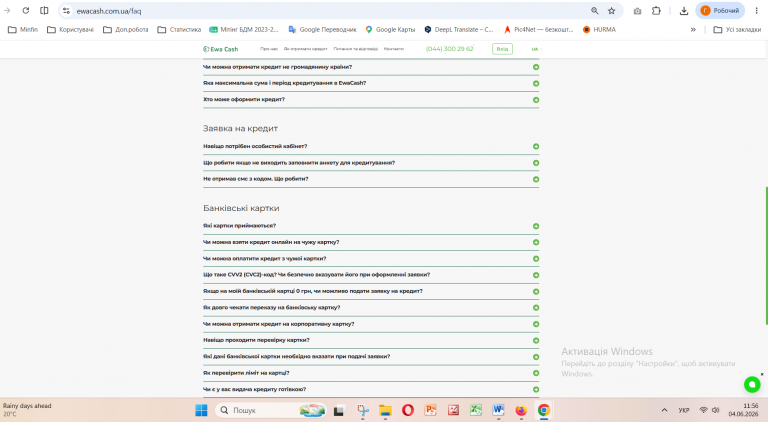Image resolution: width=768 pixels, height=422 pixels.
Task: Click question text кредит на корпоративну картку
Action: [278, 324]
